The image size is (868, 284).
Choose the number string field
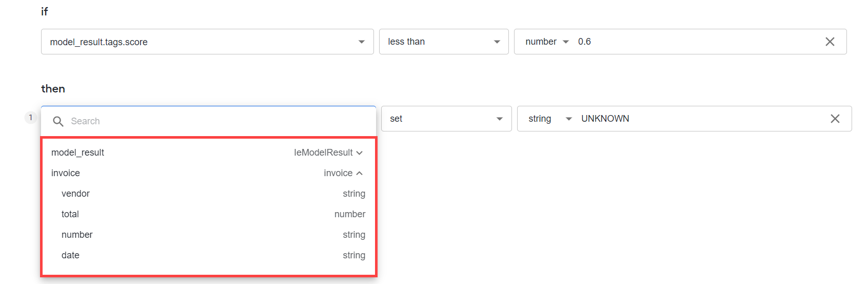pos(208,235)
